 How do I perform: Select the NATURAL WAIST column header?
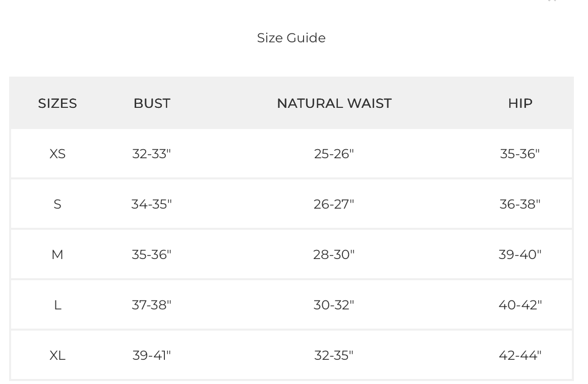pos(334,103)
